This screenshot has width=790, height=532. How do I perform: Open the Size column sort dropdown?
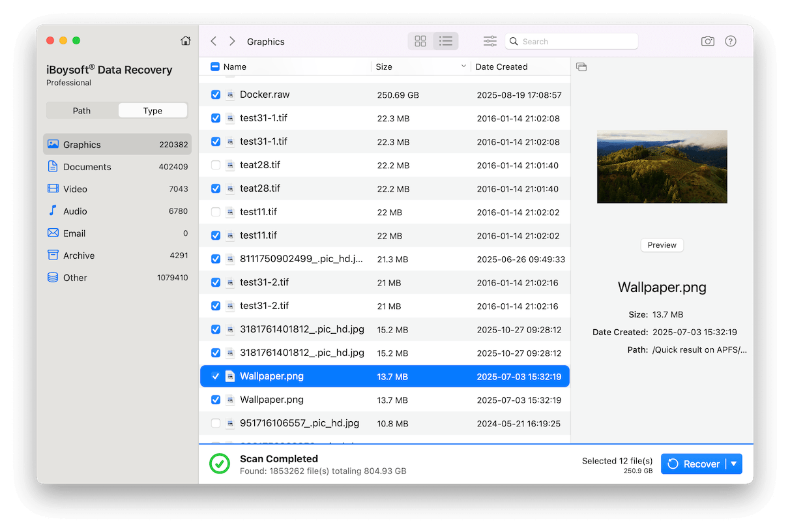(463, 66)
